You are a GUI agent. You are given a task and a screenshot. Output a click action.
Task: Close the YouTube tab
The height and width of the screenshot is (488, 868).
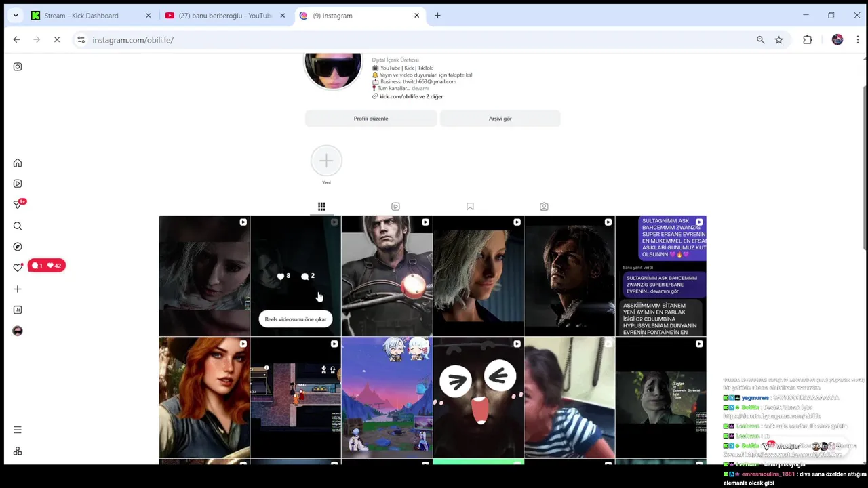(x=283, y=16)
